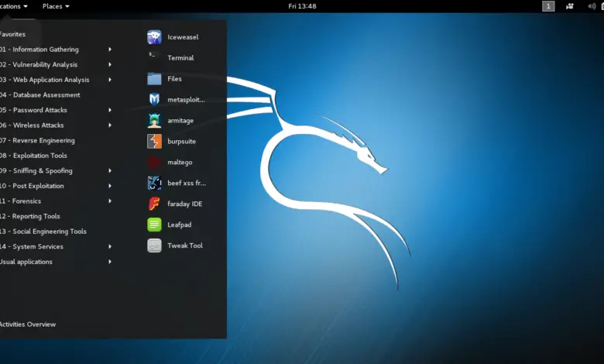Click the Tweak Tool label text

coord(185,246)
